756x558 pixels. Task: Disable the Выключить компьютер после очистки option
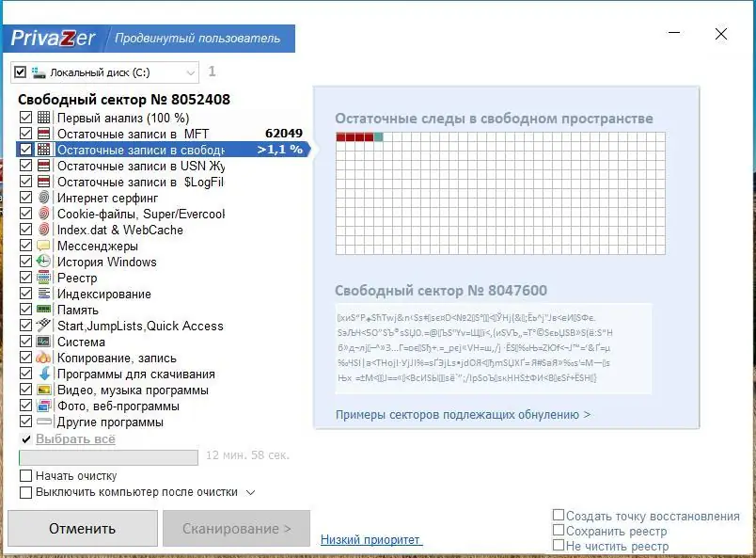pyautogui.click(x=25, y=492)
